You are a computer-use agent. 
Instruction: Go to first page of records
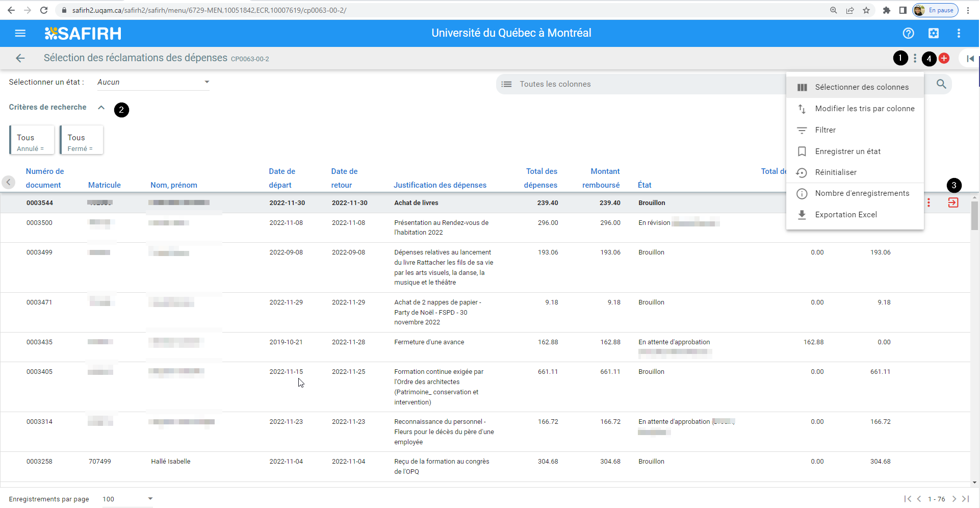click(908, 499)
